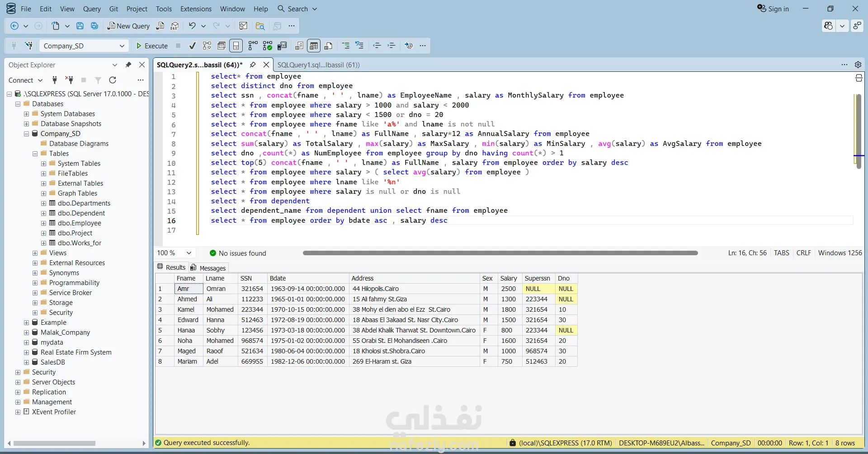Expand the dbo.Employee table node
This screenshot has height=454, width=868.
pyautogui.click(x=44, y=223)
